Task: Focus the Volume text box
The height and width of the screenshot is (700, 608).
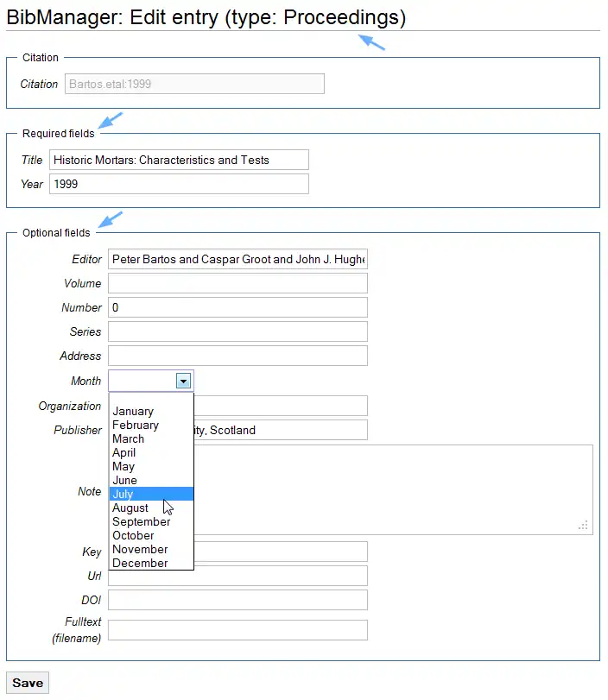Action: 237,283
